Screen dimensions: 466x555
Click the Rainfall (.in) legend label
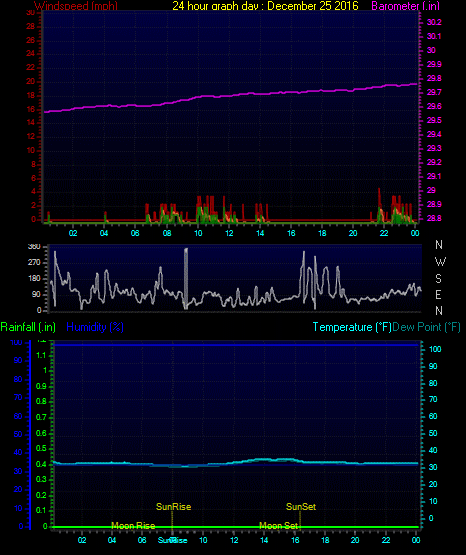[x=28, y=327]
